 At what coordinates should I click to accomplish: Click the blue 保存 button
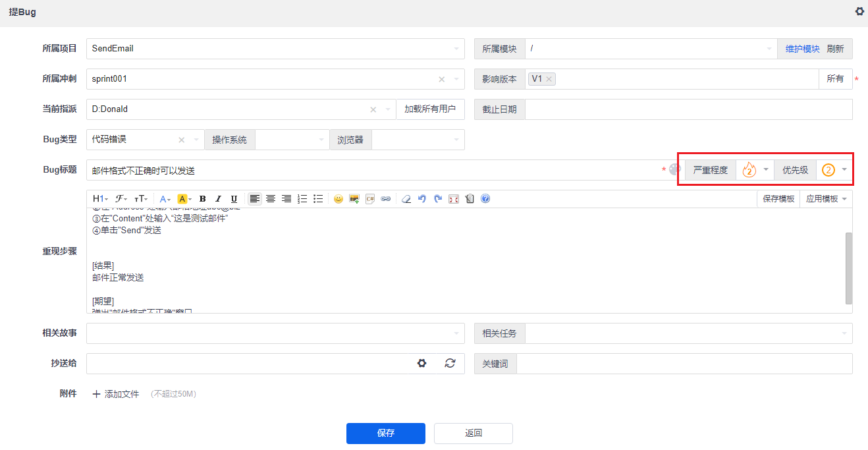pyautogui.click(x=386, y=433)
